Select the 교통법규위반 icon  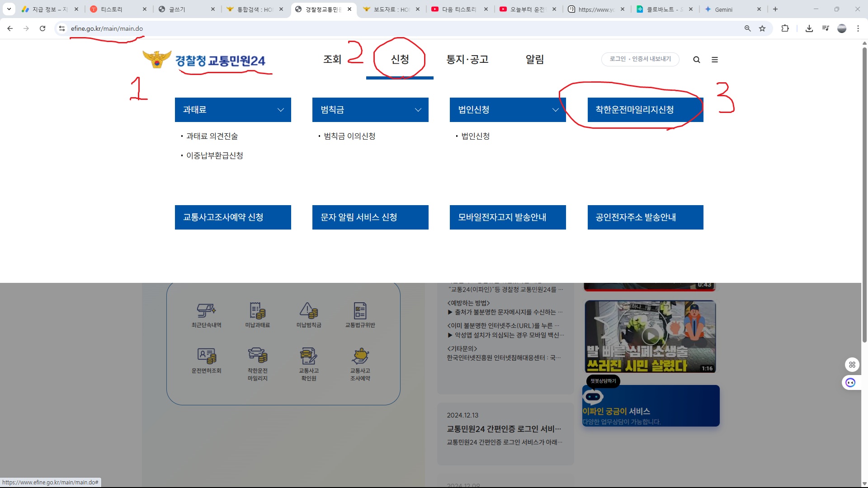coord(360,314)
